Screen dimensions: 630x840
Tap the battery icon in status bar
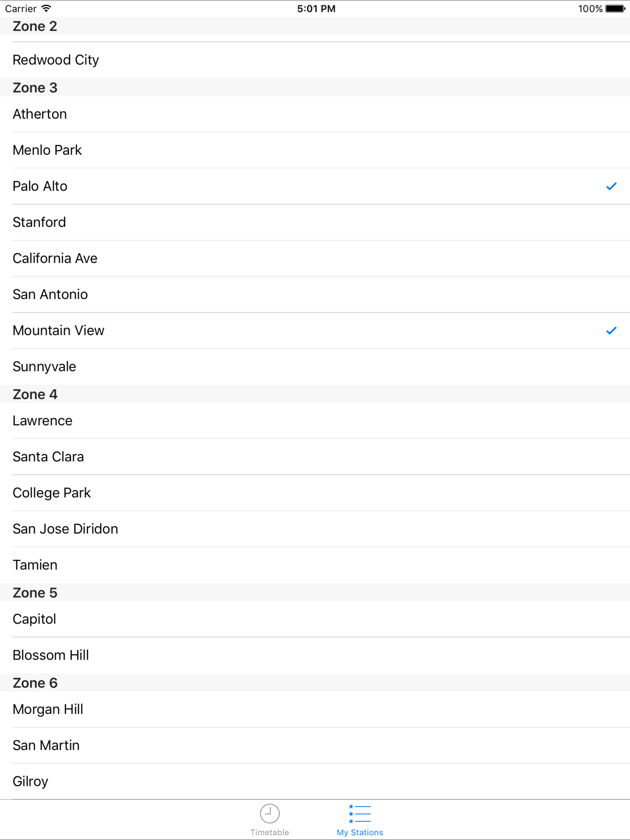click(x=615, y=8)
